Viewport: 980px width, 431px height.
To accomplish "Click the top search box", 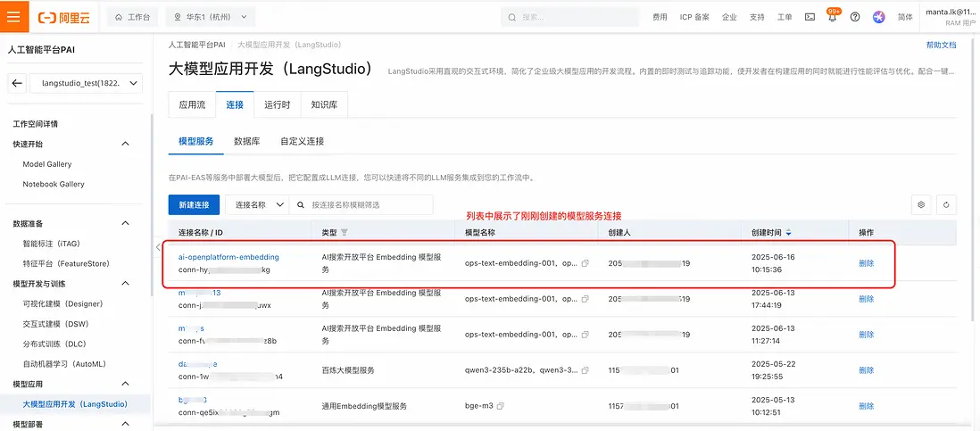I will [570, 17].
